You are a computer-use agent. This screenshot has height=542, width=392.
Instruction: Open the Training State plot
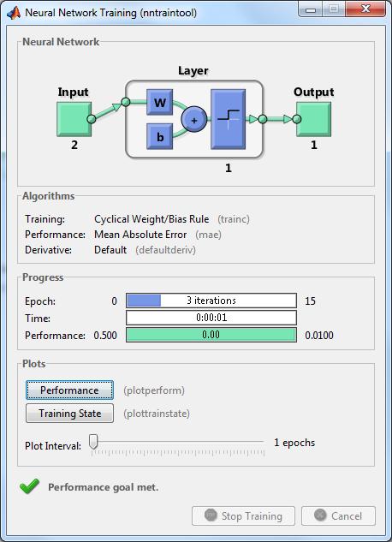point(70,414)
